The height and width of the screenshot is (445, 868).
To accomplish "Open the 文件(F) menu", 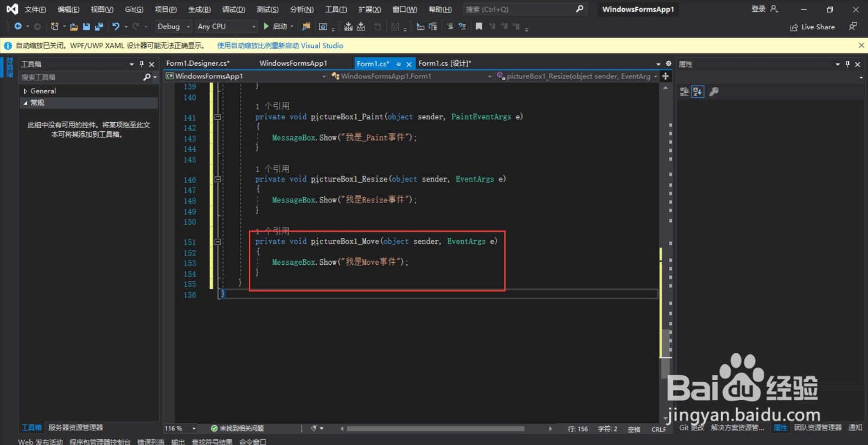I will tap(35, 9).
